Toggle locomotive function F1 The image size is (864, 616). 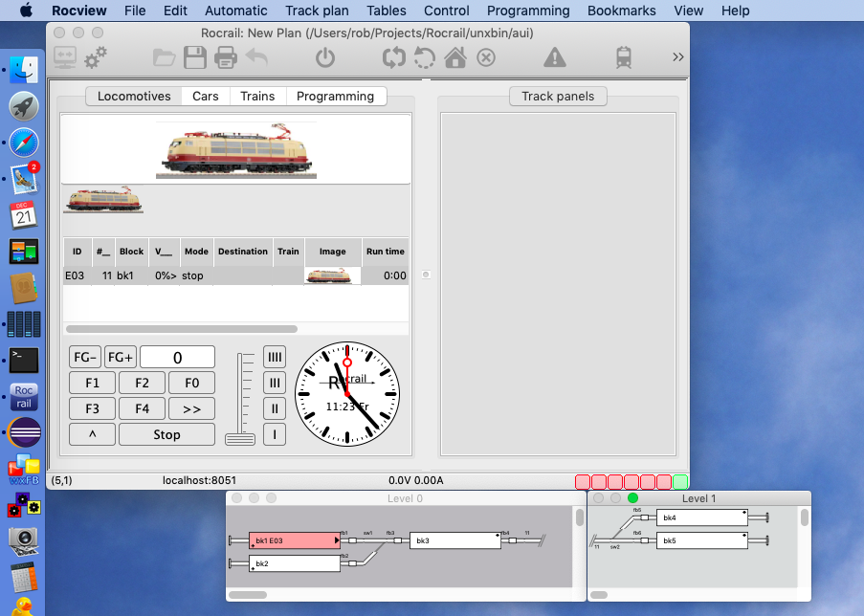(93, 383)
